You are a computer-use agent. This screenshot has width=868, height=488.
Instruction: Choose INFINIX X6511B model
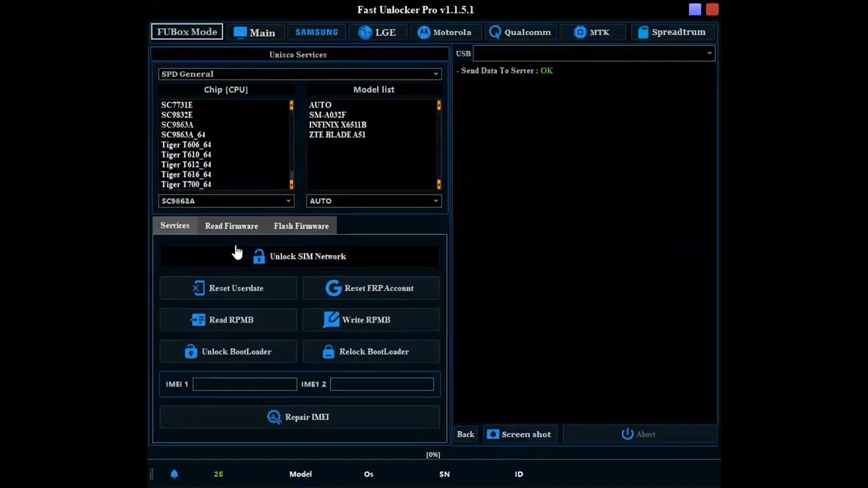[338, 125]
